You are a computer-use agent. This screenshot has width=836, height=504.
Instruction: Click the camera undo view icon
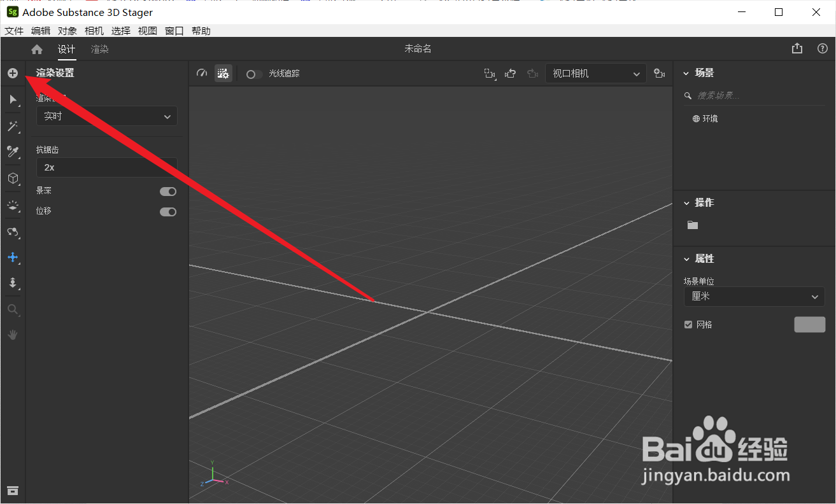tap(510, 74)
